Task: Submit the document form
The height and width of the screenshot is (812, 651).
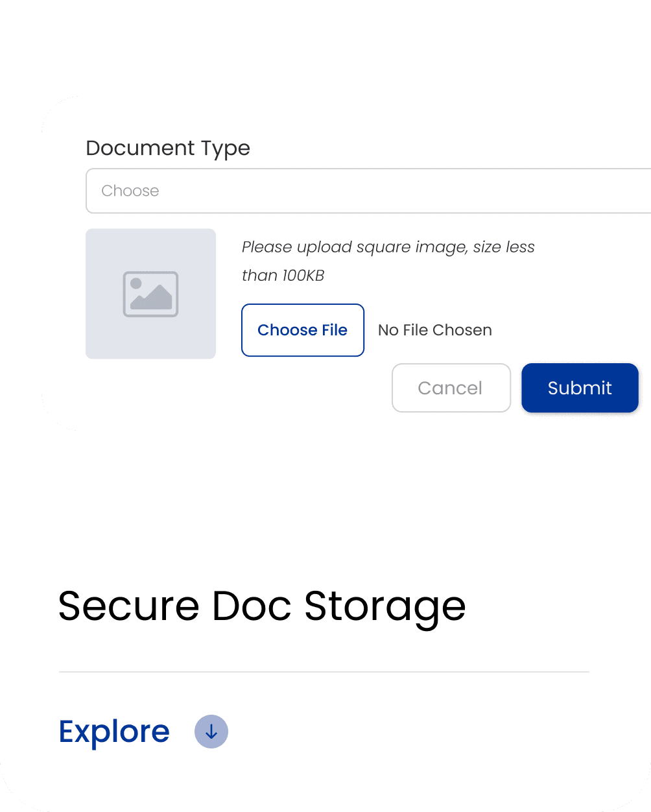Action: (x=580, y=388)
